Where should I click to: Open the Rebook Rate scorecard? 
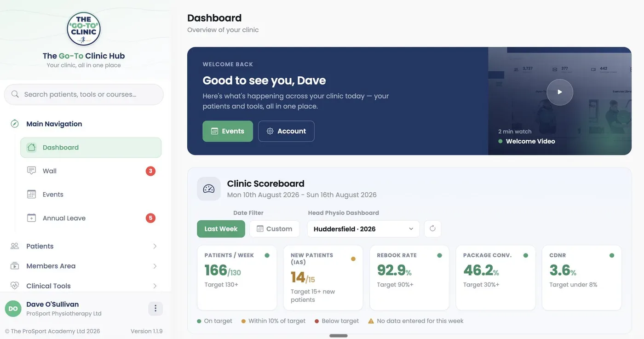coord(409,278)
